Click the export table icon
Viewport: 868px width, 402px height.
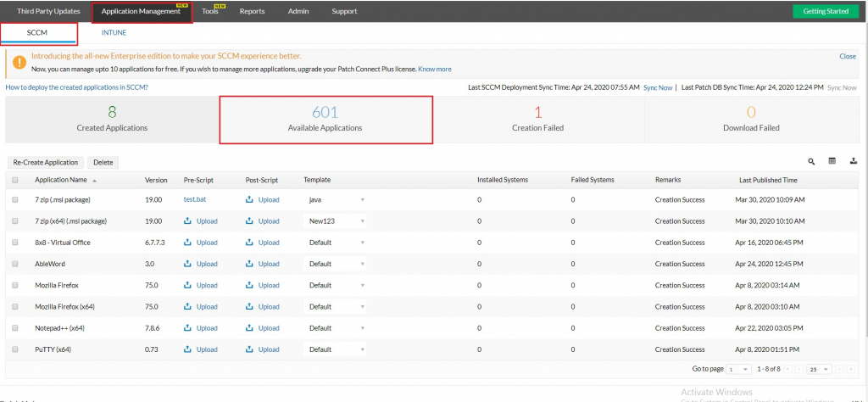tap(853, 161)
